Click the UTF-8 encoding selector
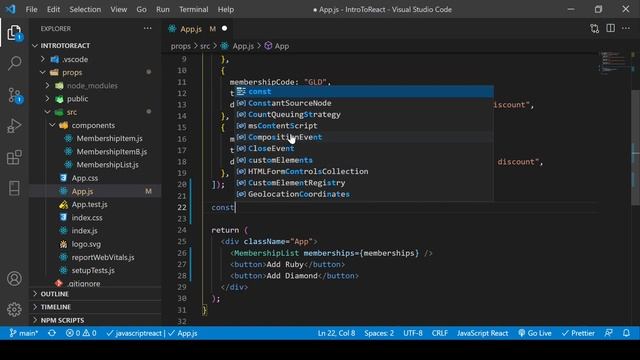Screen dimensions: 640x360 (x=413, y=333)
